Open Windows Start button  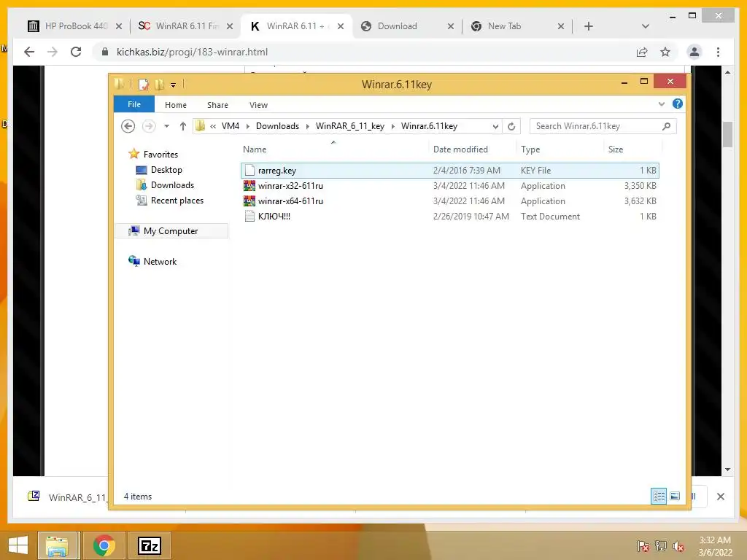(18, 545)
